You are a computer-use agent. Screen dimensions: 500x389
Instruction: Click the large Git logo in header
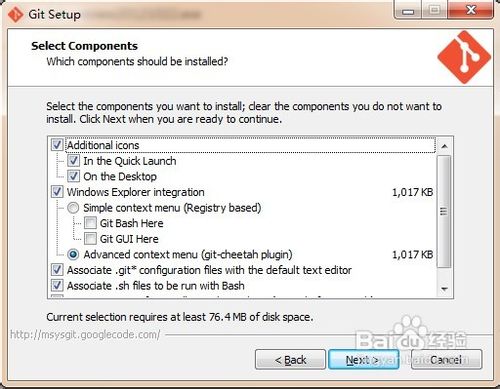tap(464, 57)
